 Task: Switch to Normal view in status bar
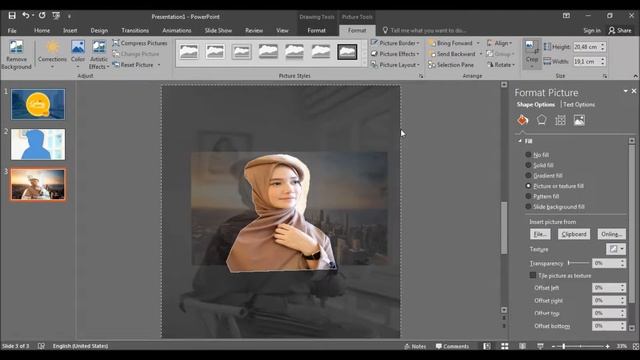click(x=487, y=346)
